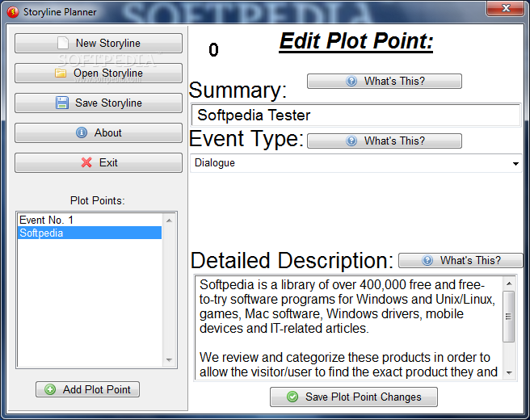The height and width of the screenshot is (420, 530).
Task: Click the Summary field containing Softpedia Tester
Action: pyautogui.click(x=356, y=115)
